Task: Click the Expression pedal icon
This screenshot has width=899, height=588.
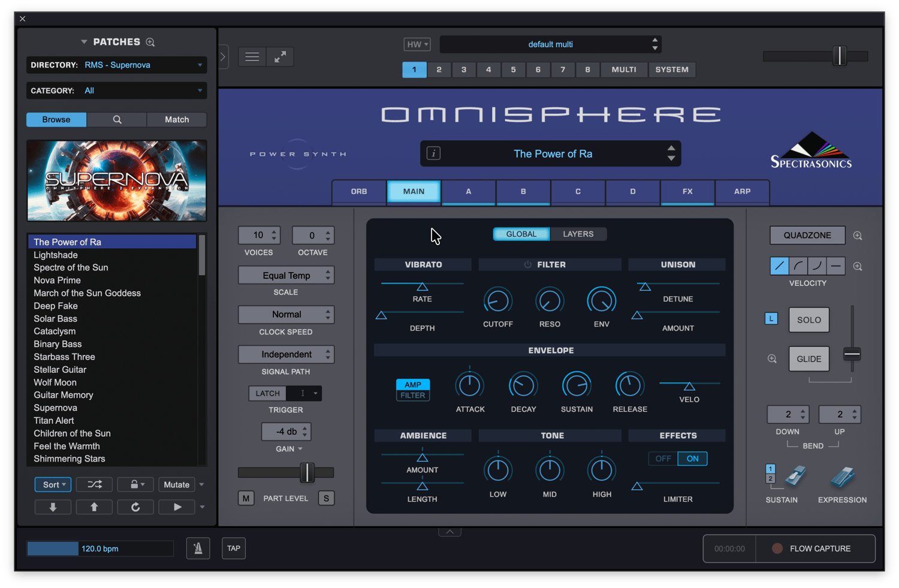Action: coord(842,477)
